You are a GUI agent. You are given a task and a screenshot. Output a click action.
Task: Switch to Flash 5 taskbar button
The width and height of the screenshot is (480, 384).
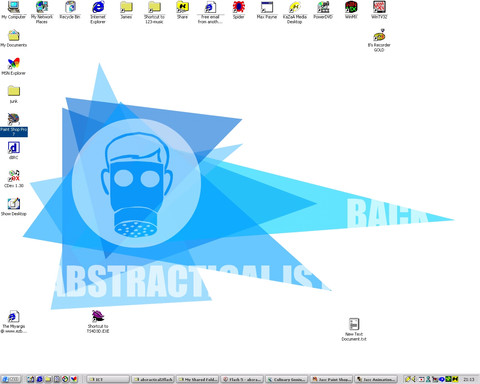(x=242, y=379)
